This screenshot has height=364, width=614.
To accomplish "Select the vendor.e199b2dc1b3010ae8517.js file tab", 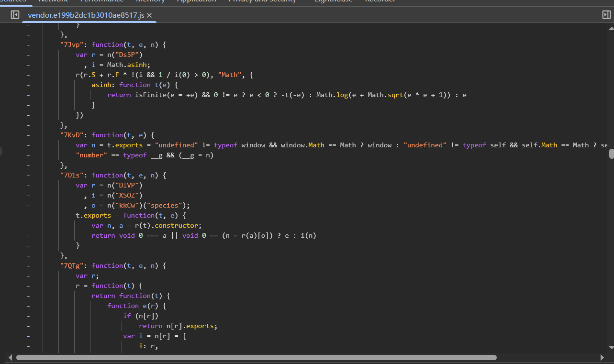I will [86, 15].
